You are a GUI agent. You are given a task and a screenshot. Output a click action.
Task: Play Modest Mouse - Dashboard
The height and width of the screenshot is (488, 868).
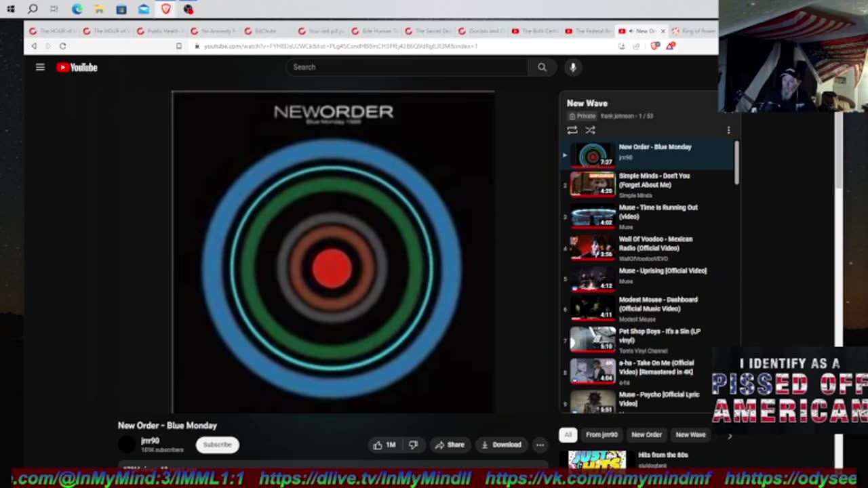pos(658,304)
